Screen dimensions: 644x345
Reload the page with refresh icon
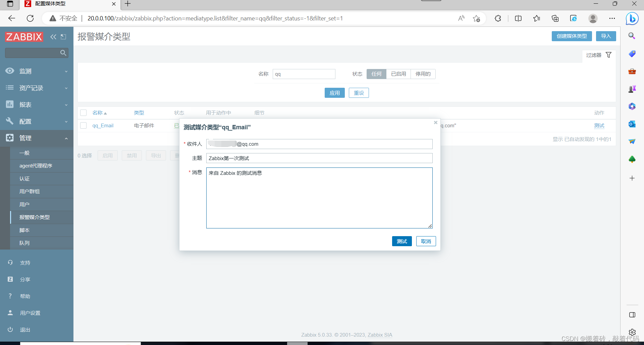point(30,18)
